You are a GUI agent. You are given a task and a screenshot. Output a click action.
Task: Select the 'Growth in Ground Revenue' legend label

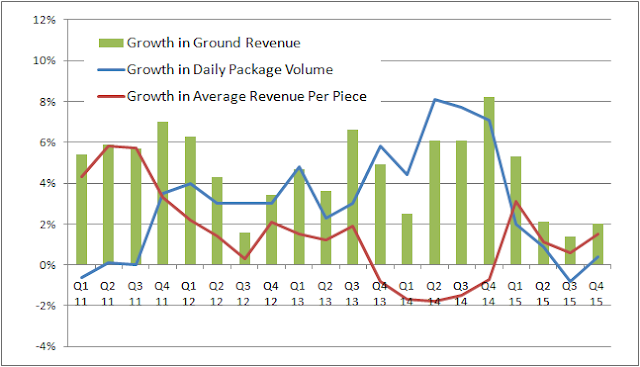[x=213, y=43]
